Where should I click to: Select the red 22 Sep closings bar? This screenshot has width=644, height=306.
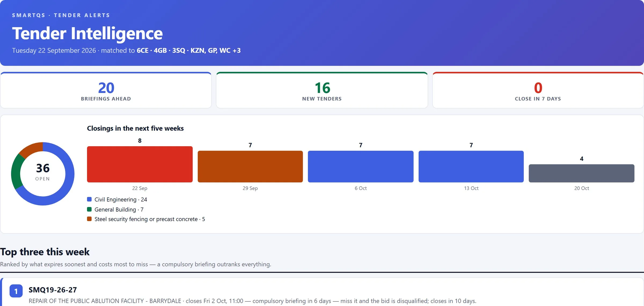click(x=140, y=164)
